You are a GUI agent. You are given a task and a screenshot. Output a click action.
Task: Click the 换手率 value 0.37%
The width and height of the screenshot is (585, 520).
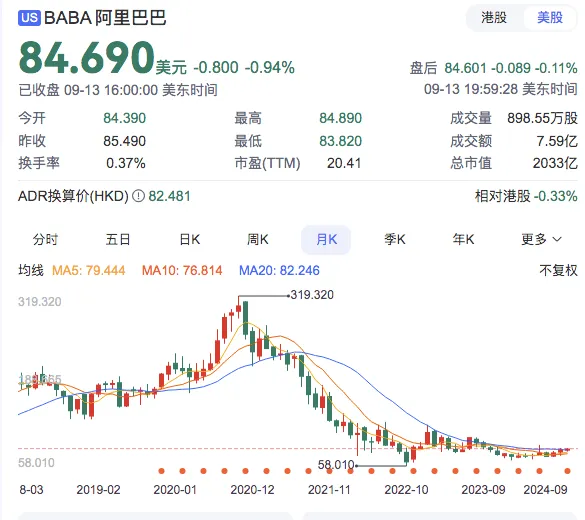pos(126,163)
